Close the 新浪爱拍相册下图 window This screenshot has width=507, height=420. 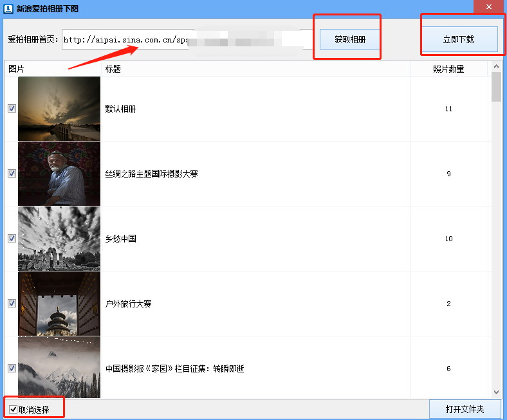490,7
